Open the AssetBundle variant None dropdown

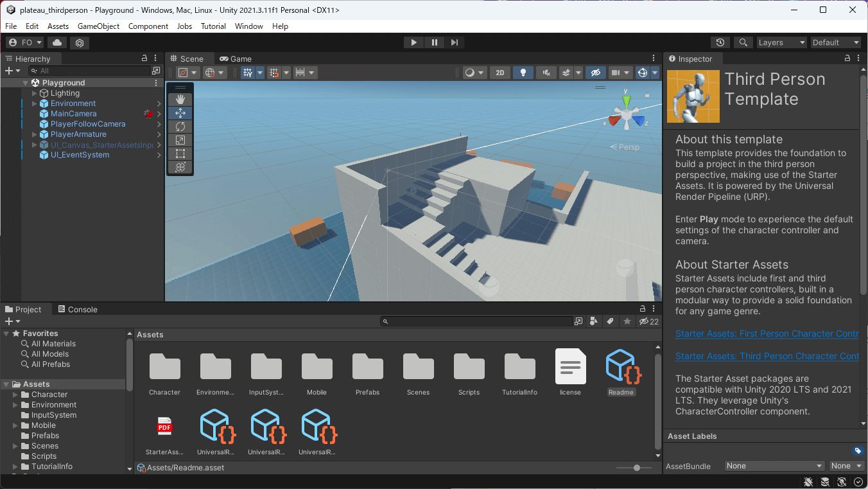click(x=846, y=466)
